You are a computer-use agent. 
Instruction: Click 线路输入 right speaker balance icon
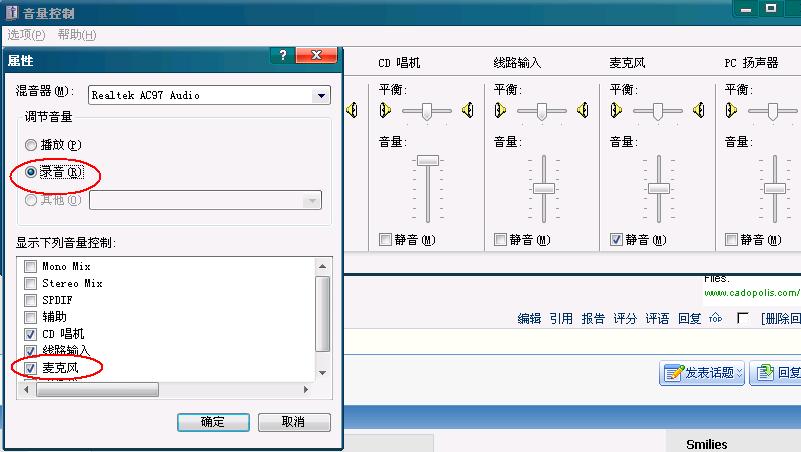(x=583, y=110)
